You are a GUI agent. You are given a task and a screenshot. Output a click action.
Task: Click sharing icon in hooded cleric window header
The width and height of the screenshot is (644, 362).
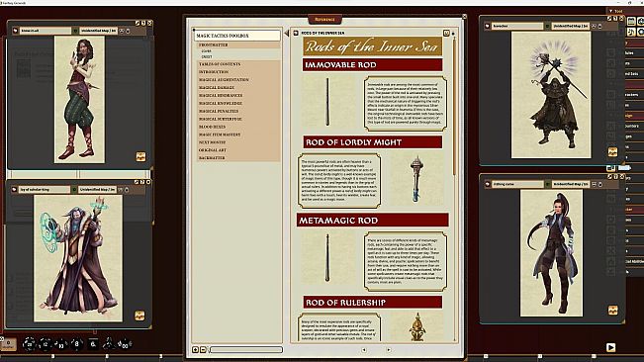tap(594, 26)
